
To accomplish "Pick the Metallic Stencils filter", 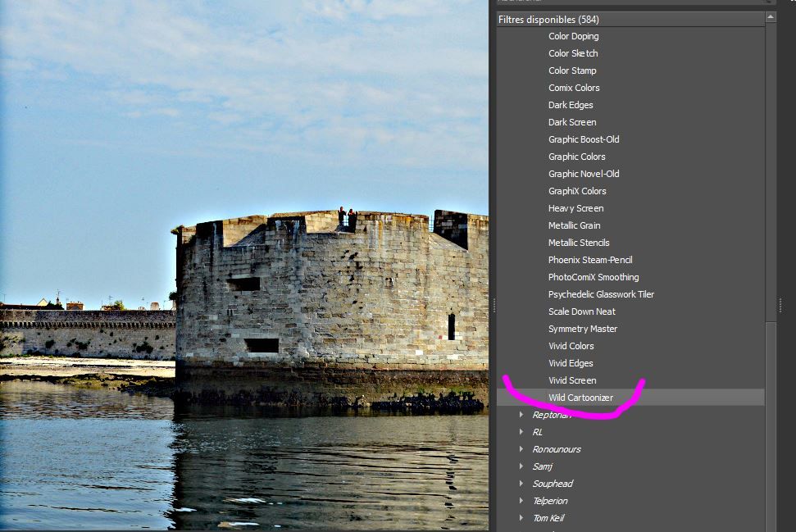I will pyautogui.click(x=579, y=243).
